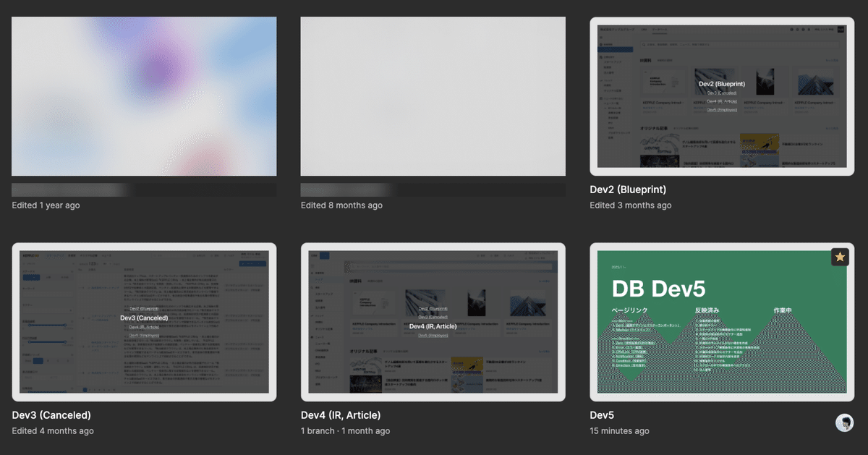Open the Dev3 (Canceled) file thumbnail
868x455 pixels.
pyautogui.click(x=144, y=322)
